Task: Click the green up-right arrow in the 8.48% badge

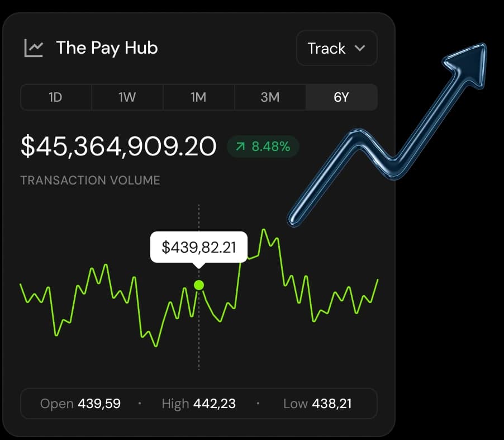Action: click(240, 147)
